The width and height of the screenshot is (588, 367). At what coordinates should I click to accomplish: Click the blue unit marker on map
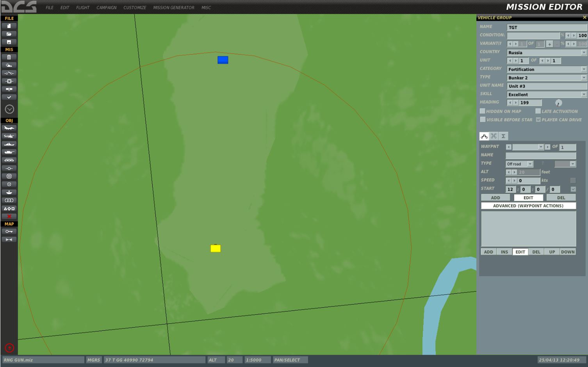(223, 60)
